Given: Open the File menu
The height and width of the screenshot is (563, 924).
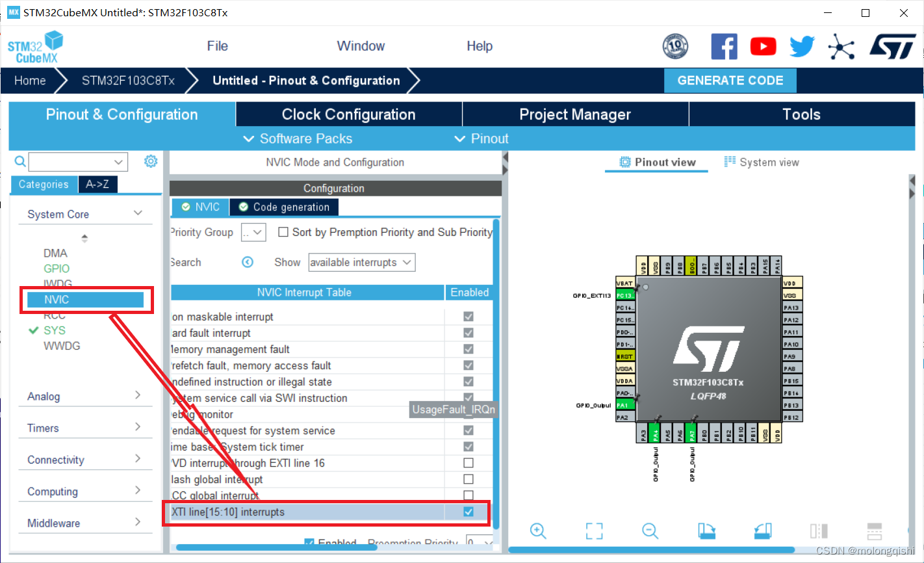Looking at the screenshot, I should (217, 46).
